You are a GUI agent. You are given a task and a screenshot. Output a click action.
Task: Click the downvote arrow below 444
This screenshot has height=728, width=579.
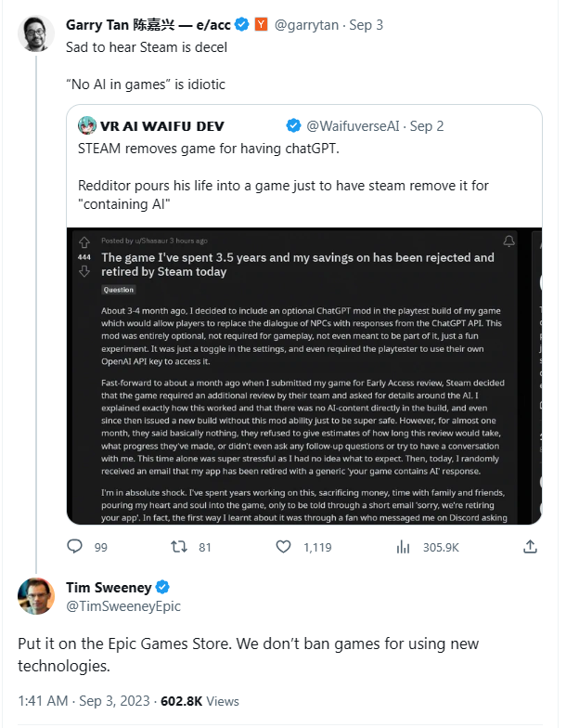(84, 270)
